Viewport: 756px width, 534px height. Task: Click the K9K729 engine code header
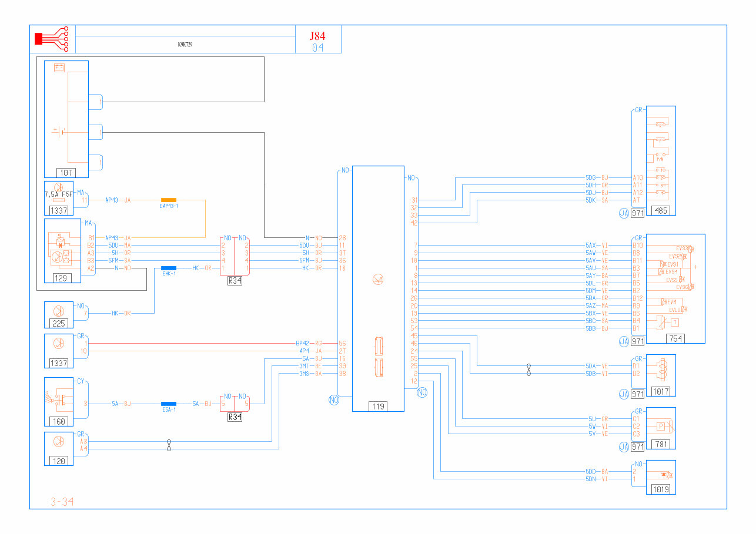pos(185,45)
